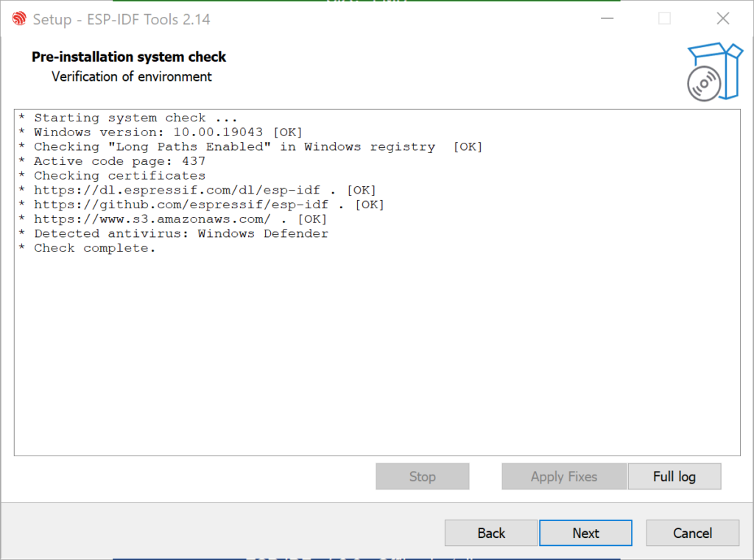Minimize the Setup window
The height and width of the screenshot is (560, 754).
[607, 18]
